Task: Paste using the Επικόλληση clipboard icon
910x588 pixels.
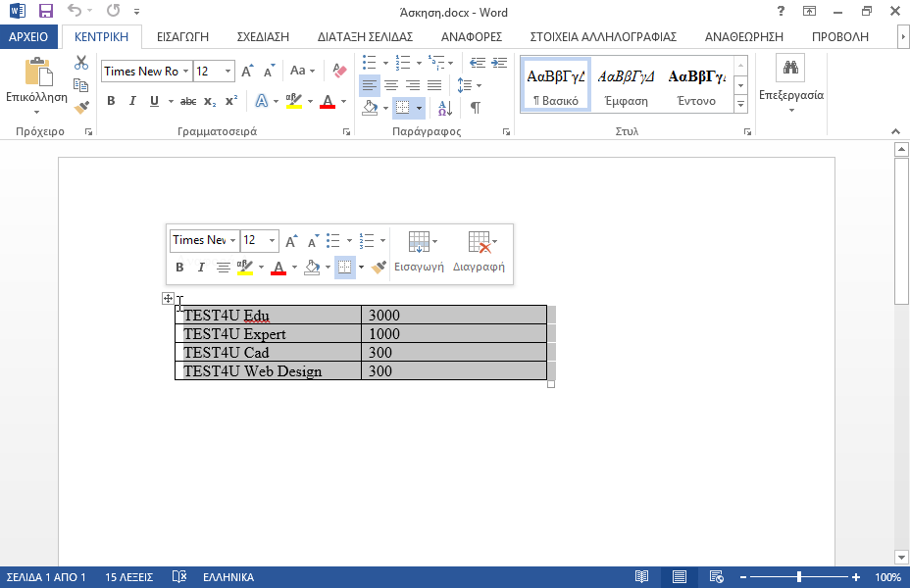Action: point(39,72)
